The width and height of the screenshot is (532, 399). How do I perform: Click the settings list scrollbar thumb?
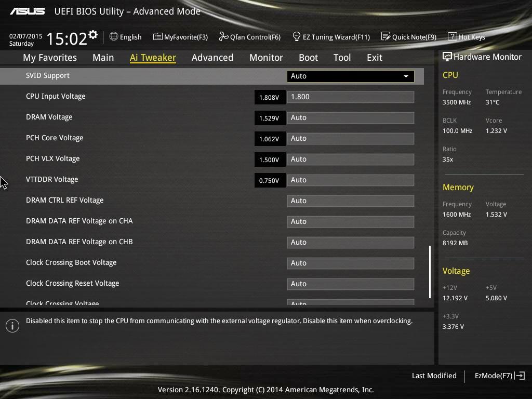(x=430, y=272)
